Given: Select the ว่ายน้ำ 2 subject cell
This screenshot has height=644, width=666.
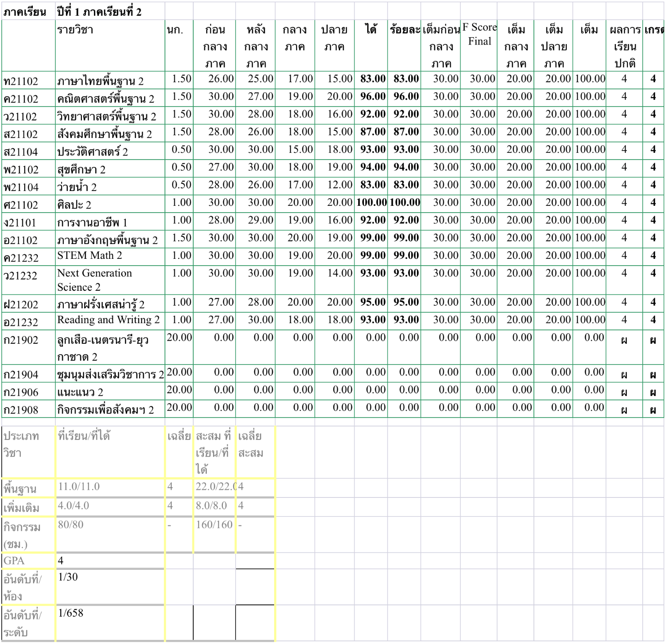Looking at the screenshot, I should 110,186.
